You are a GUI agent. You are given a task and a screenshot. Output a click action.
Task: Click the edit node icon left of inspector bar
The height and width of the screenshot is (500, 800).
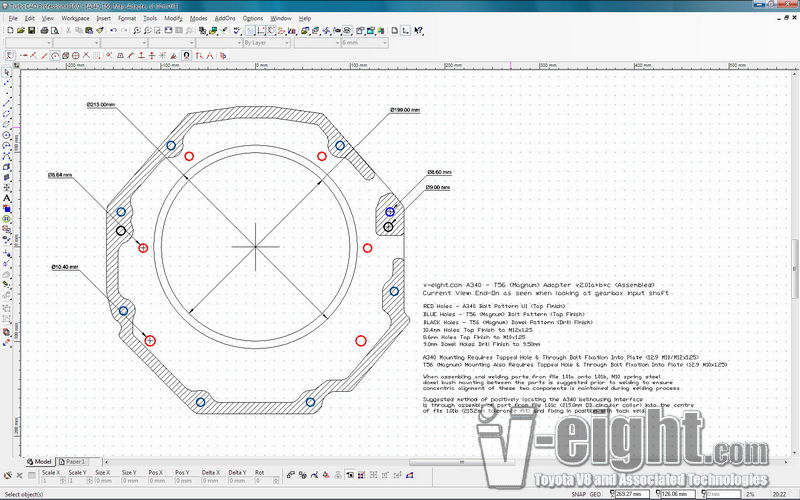7,475
